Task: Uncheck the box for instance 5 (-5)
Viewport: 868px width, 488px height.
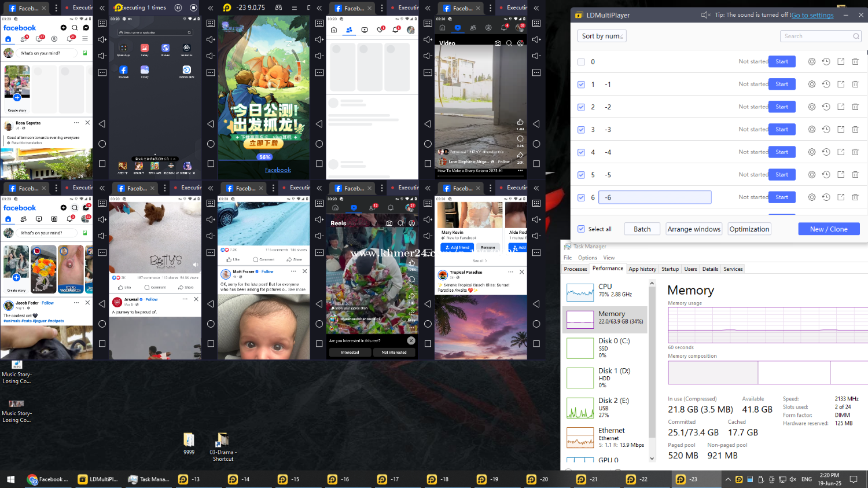Action: pyautogui.click(x=581, y=175)
